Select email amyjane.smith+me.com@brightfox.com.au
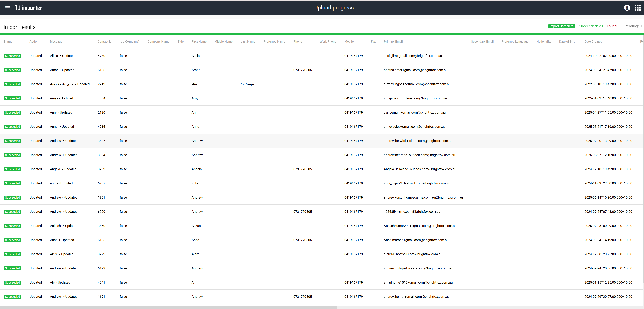 [415, 98]
